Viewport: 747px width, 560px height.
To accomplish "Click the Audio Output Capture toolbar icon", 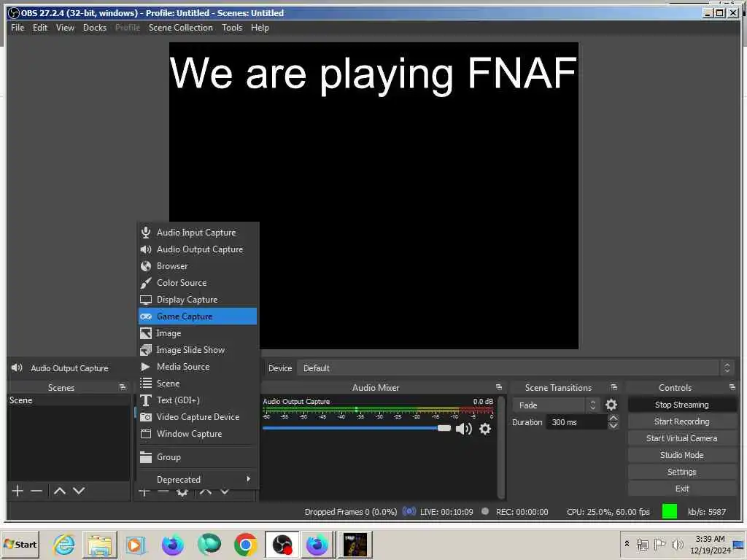I will tap(17, 367).
